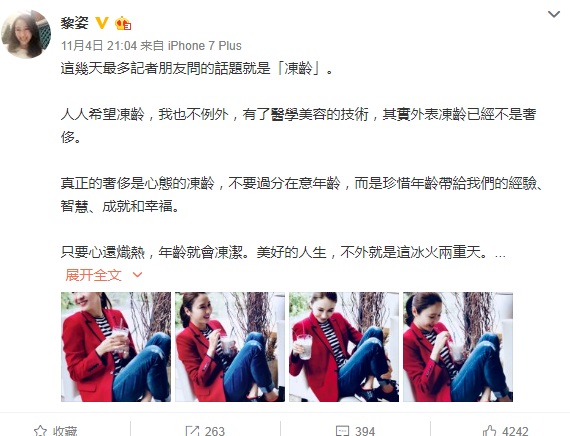This screenshot has width=570, height=436.
Task: Open 黎姿 username profile link
Action: point(75,23)
